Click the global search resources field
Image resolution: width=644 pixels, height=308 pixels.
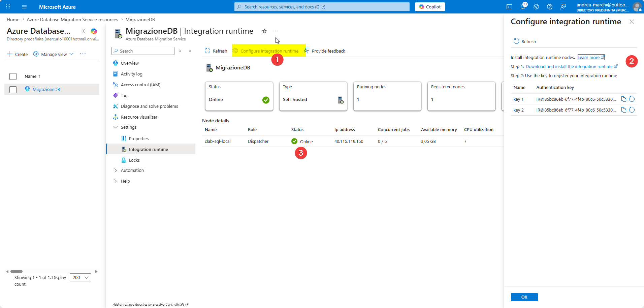[x=322, y=7]
